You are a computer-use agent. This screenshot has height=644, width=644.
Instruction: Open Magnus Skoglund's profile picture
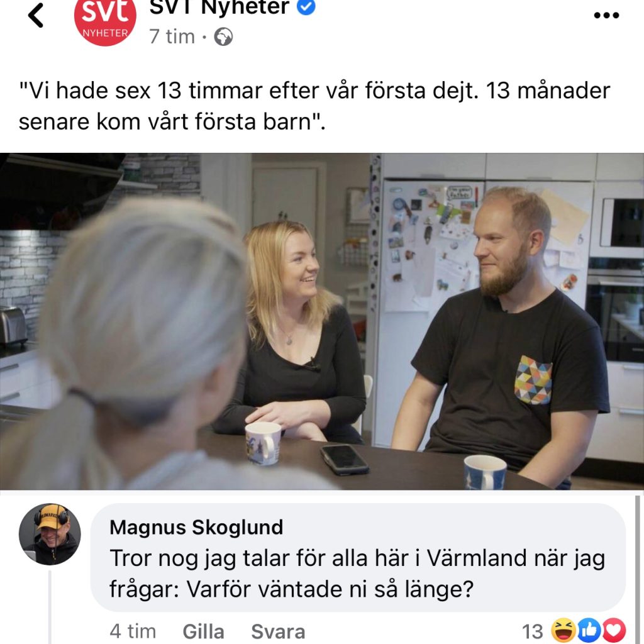50,534
